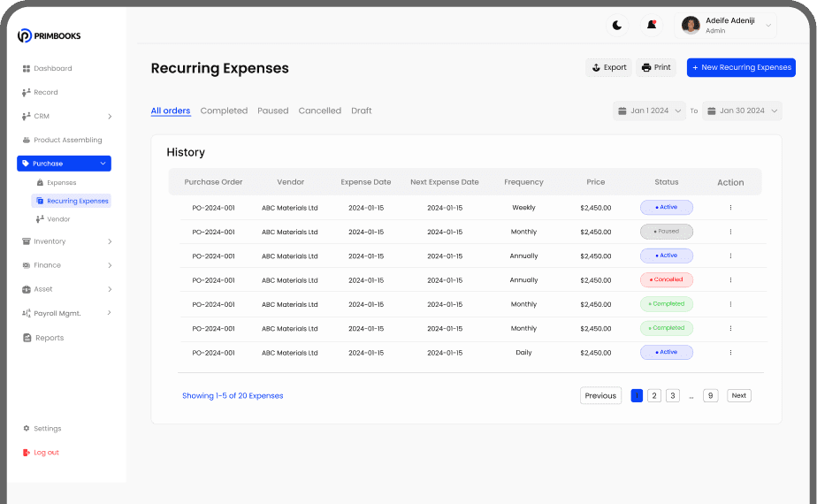Click the Primbooks logo
Image resolution: width=817 pixels, height=504 pixels.
(x=49, y=35)
